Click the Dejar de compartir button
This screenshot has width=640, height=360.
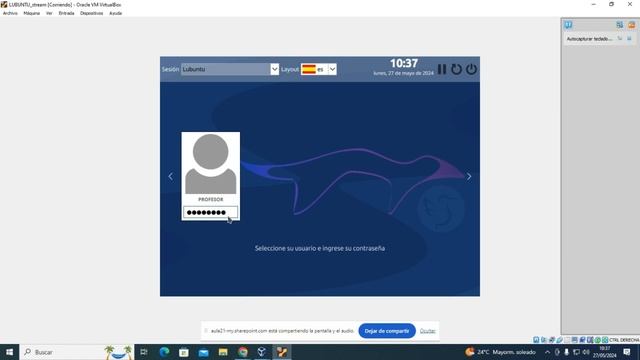click(387, 331)
